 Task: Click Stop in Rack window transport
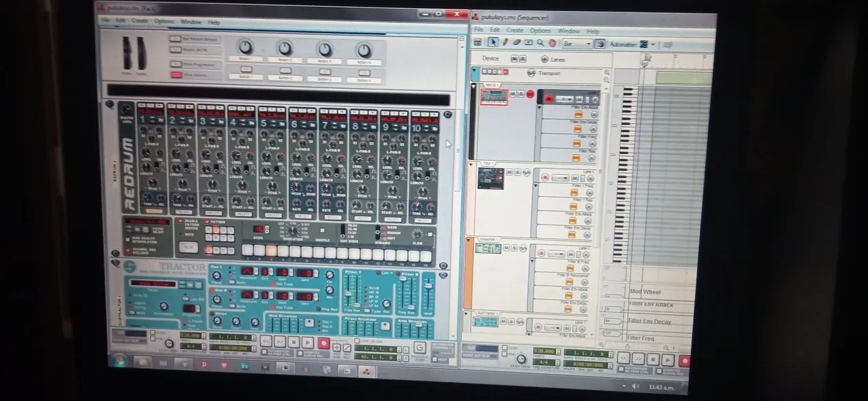coord(294,343)
